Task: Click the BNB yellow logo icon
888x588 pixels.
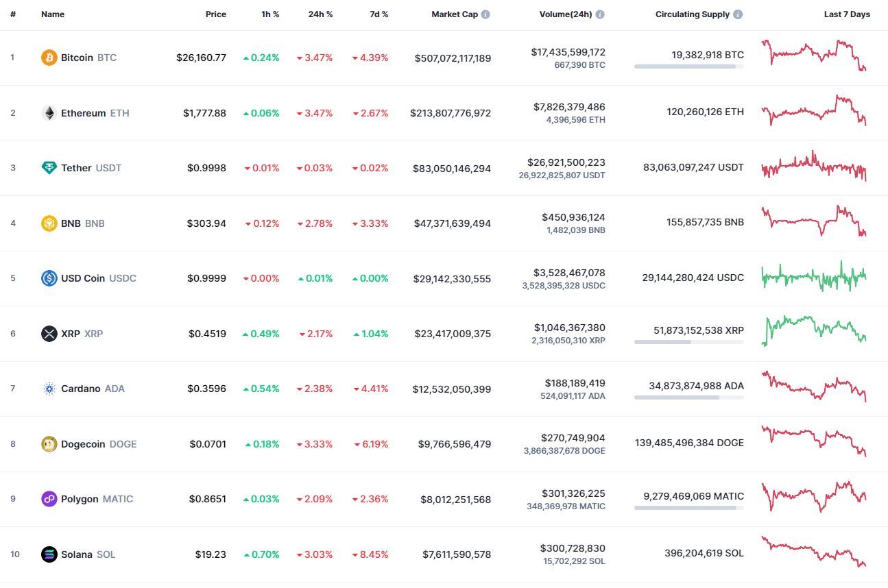Action: (49, 223)
